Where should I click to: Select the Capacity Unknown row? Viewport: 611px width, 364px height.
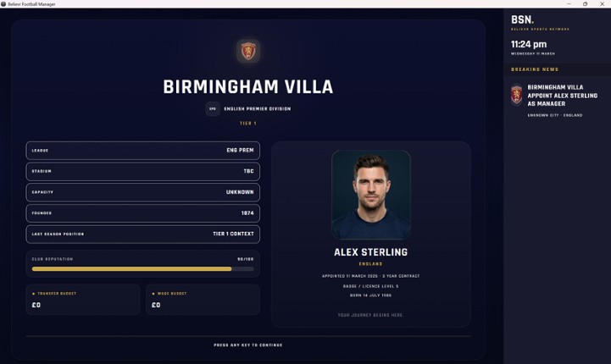coord(142,192)
